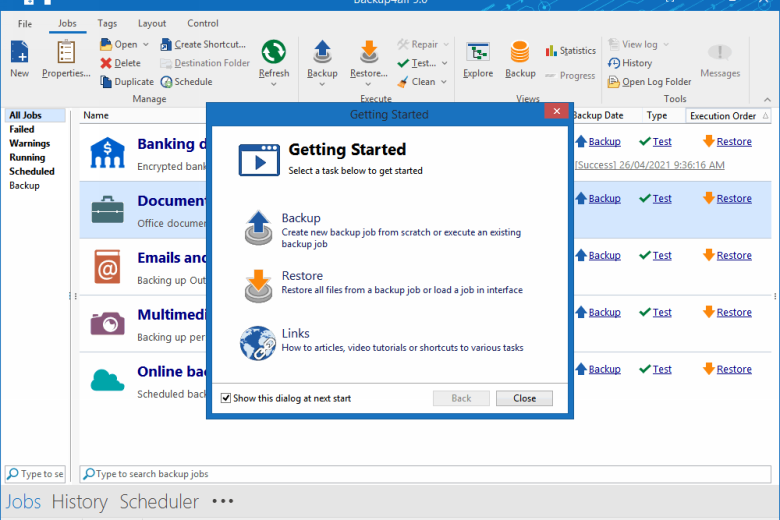
Task: Open job Properties from ribbon
Action: click(66, 59)
